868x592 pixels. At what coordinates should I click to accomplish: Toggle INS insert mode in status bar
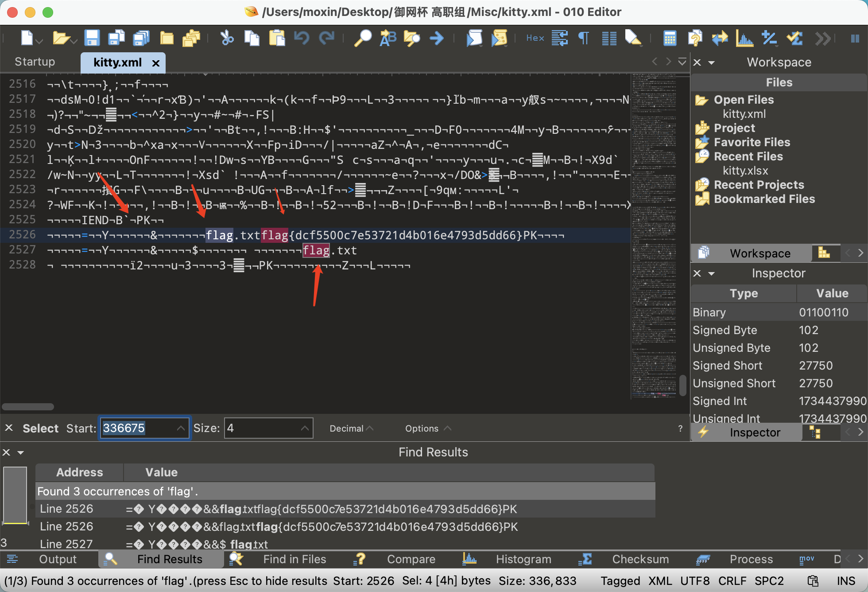(845, 581)
